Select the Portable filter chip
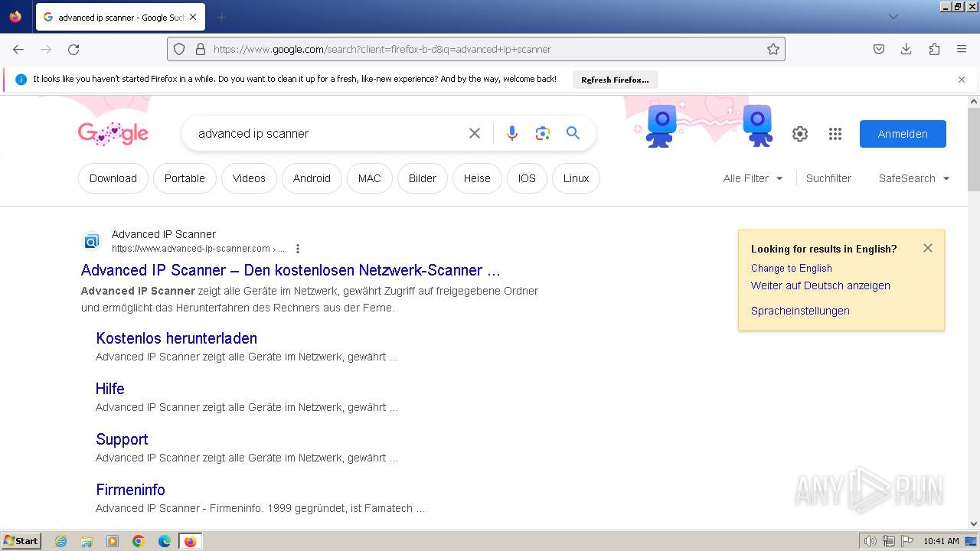 pos(185,178)
